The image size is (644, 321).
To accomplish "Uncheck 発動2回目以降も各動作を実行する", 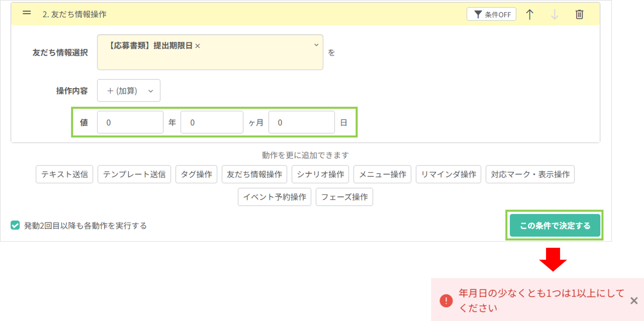I will tap(15, 225).
